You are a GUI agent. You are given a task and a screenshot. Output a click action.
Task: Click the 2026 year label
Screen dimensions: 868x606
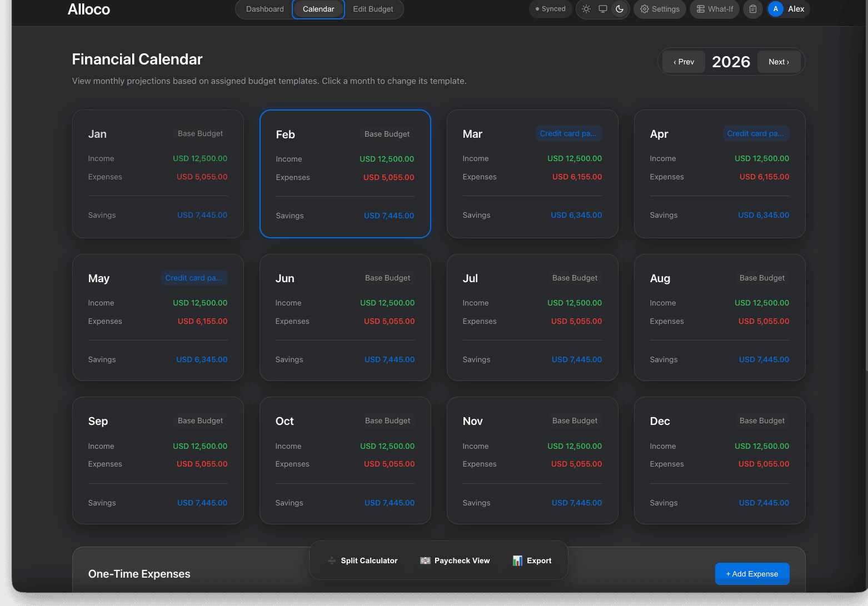point(731,62)
